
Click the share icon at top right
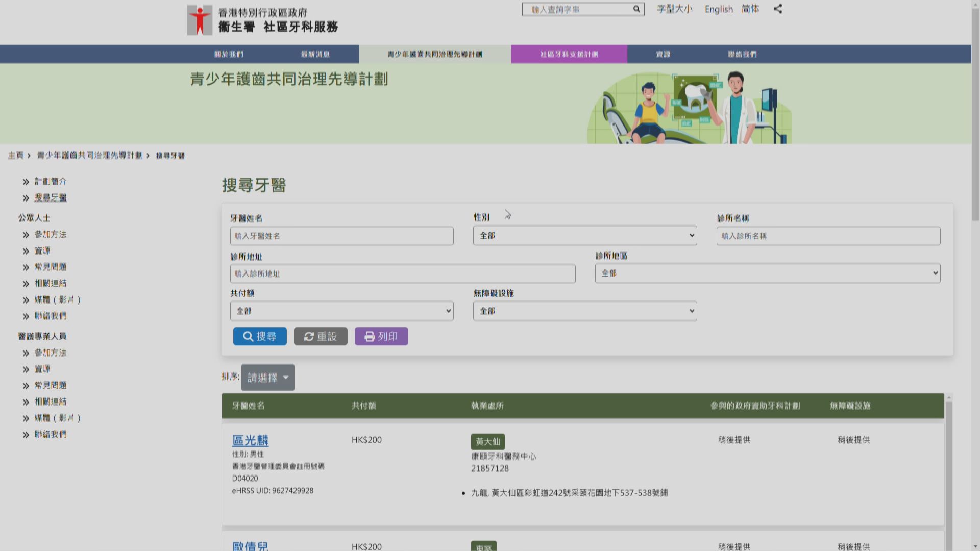tap(778, 9)
